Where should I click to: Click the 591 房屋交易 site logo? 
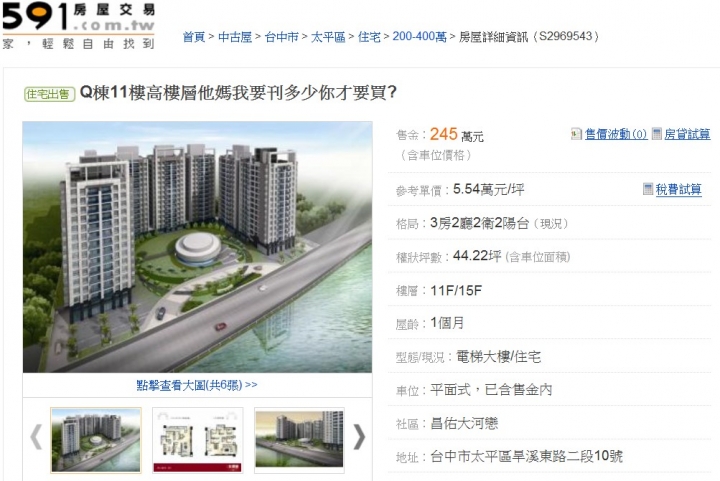coord(79,25)
